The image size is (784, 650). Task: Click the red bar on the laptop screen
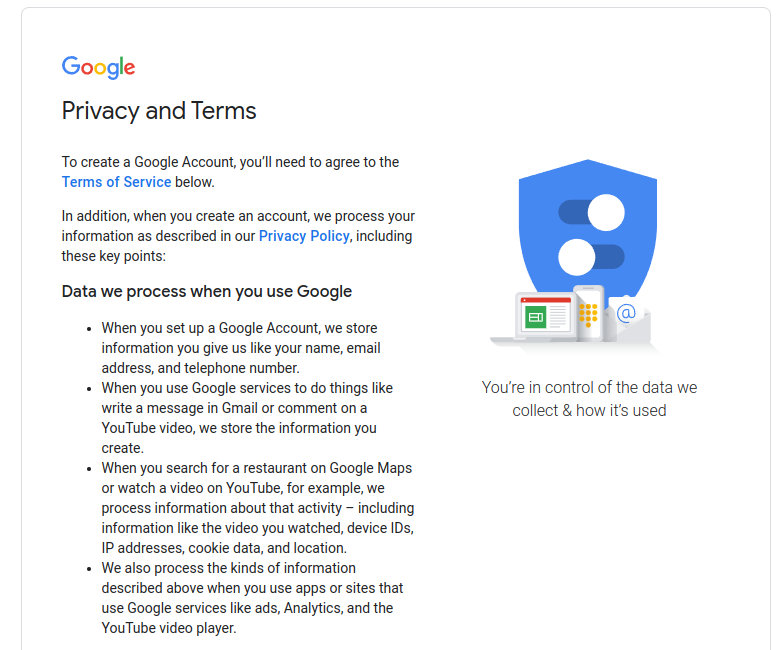pos(546,300)
